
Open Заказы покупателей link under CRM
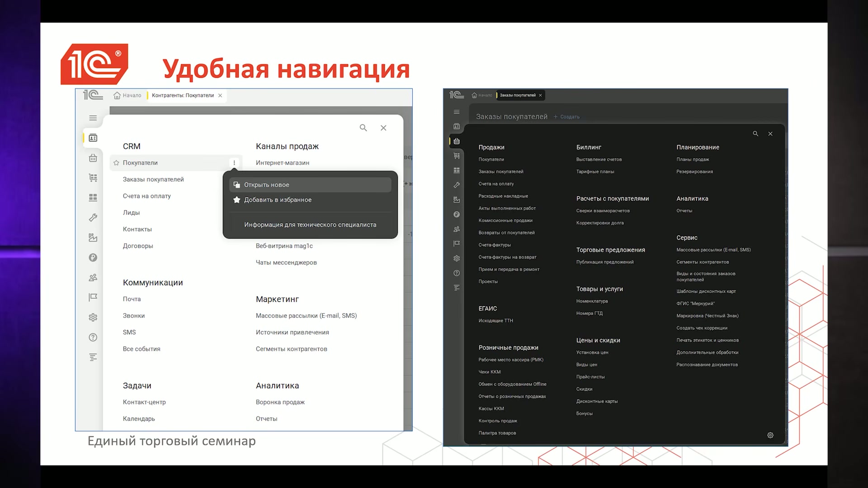pos(153,179)
